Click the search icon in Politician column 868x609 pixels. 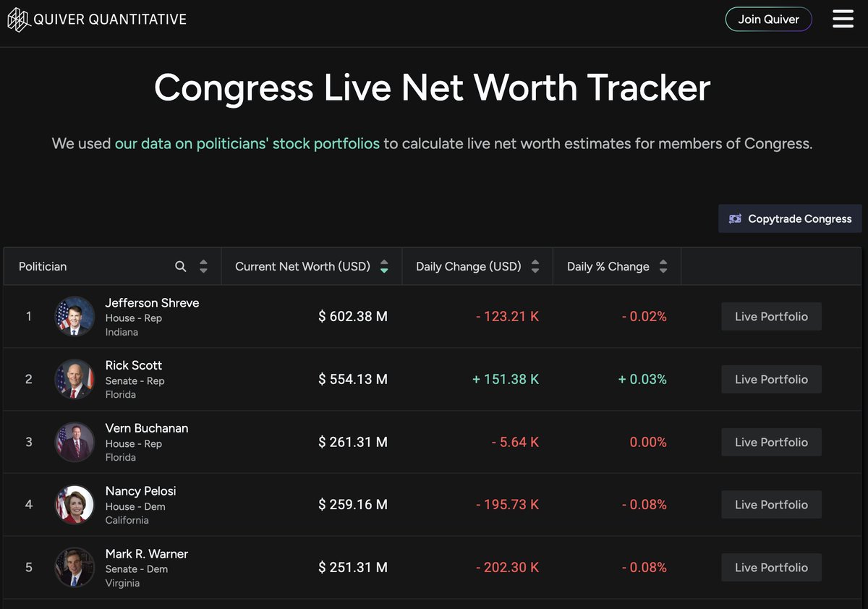(x=181, y=266)
